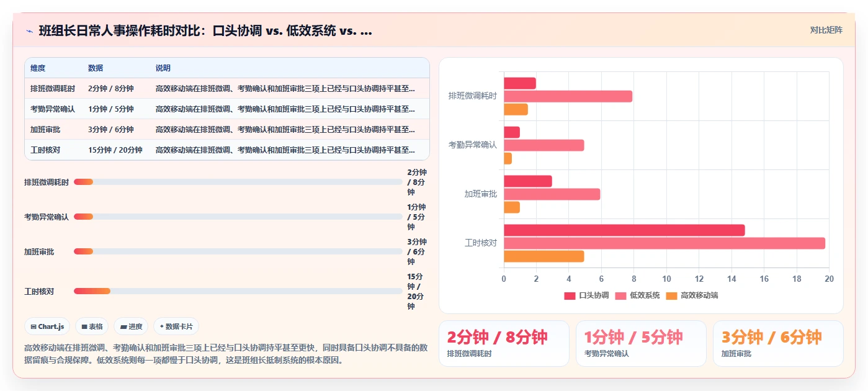Screen dimensions: 868x391
Task: Click the 加班审批 chart axis label
Action: [481, 194]
